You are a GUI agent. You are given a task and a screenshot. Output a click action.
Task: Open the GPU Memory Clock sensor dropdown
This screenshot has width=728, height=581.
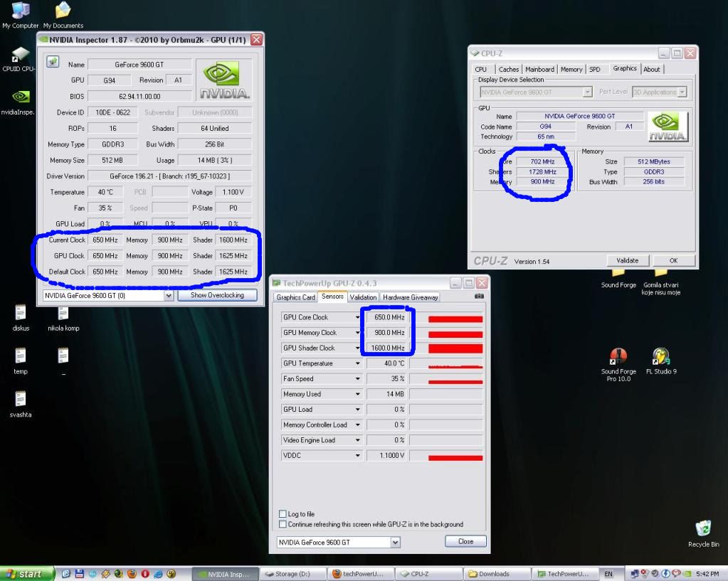tap(357, 333)
